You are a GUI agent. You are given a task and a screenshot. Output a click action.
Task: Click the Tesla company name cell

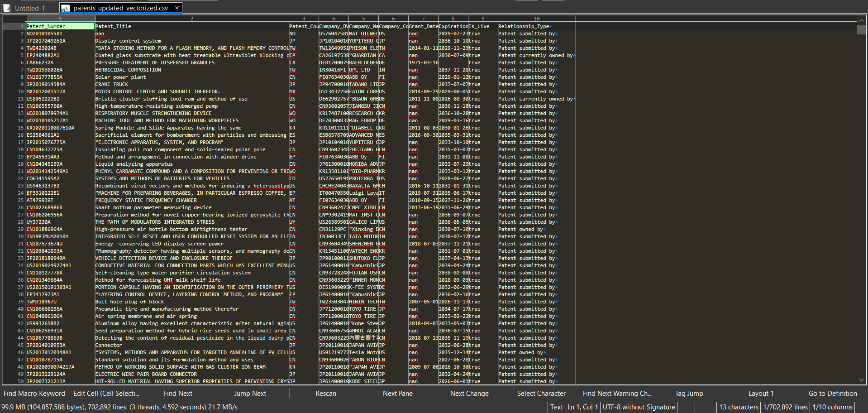[363, 352]
